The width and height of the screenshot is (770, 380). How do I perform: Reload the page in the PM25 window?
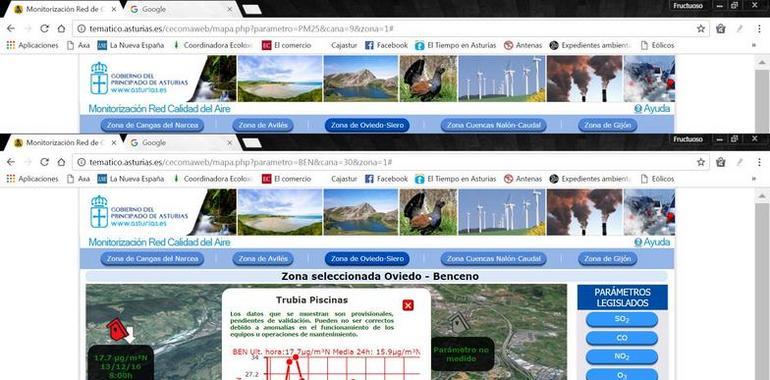[44, 28]
